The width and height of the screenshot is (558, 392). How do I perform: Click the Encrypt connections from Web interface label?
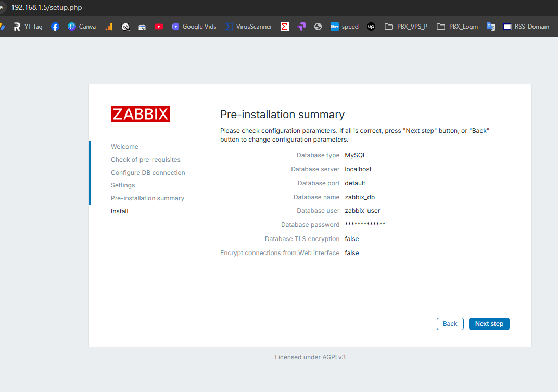click(280, 253)
